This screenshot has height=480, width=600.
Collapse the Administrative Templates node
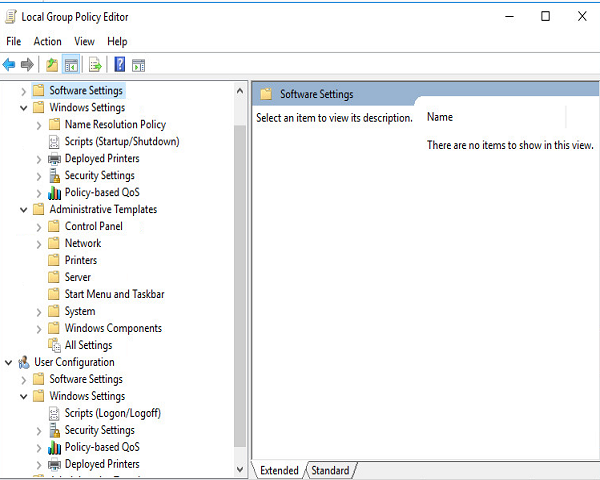pos(24,210)
